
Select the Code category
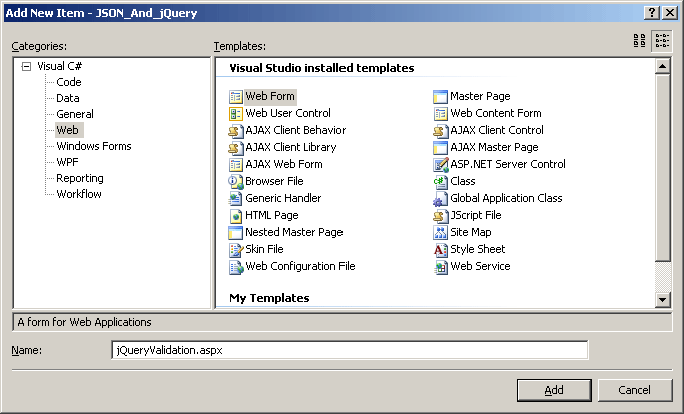coord(68,82)
